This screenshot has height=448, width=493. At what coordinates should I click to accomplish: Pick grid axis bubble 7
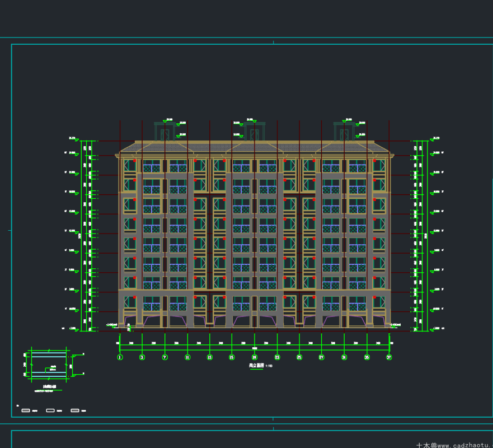point(165,357)
